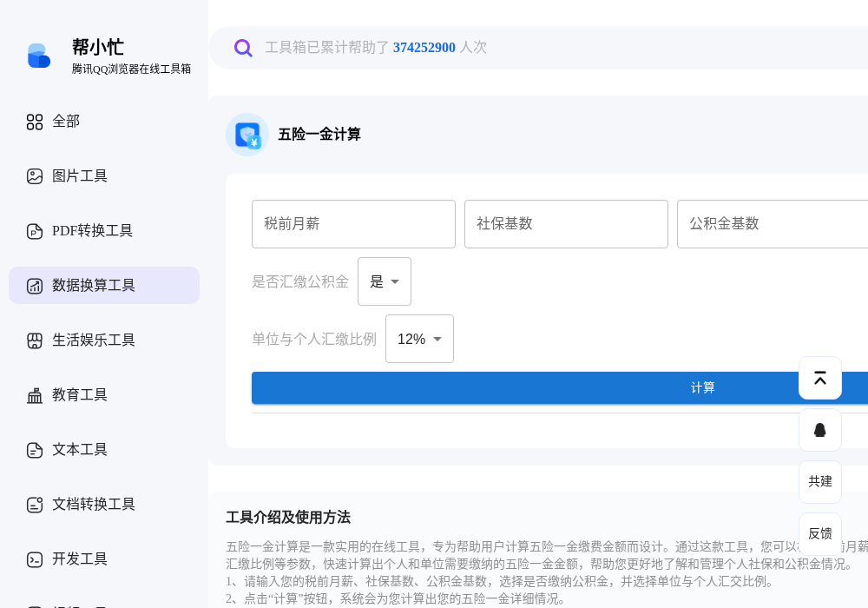This screenshot has width=868, height=608.
Task: Click the 数据换算工具 chart icon
Action: click(35, 286)
